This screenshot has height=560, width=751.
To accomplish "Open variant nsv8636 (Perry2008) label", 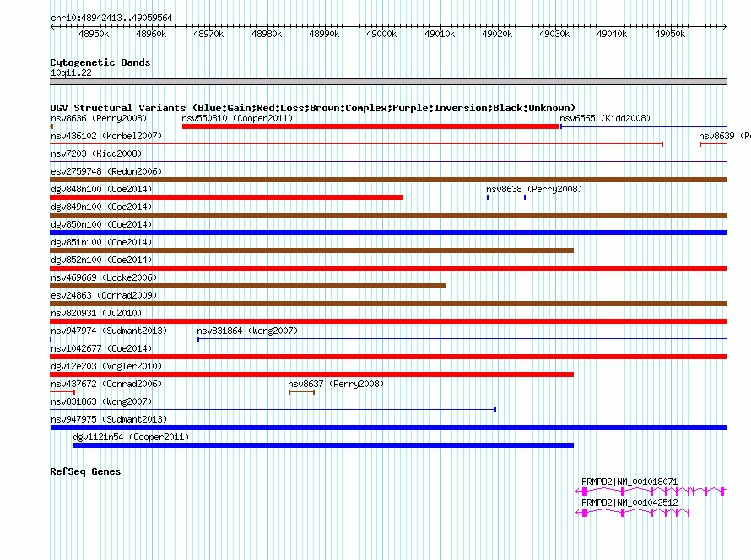I will pos(99,118).
